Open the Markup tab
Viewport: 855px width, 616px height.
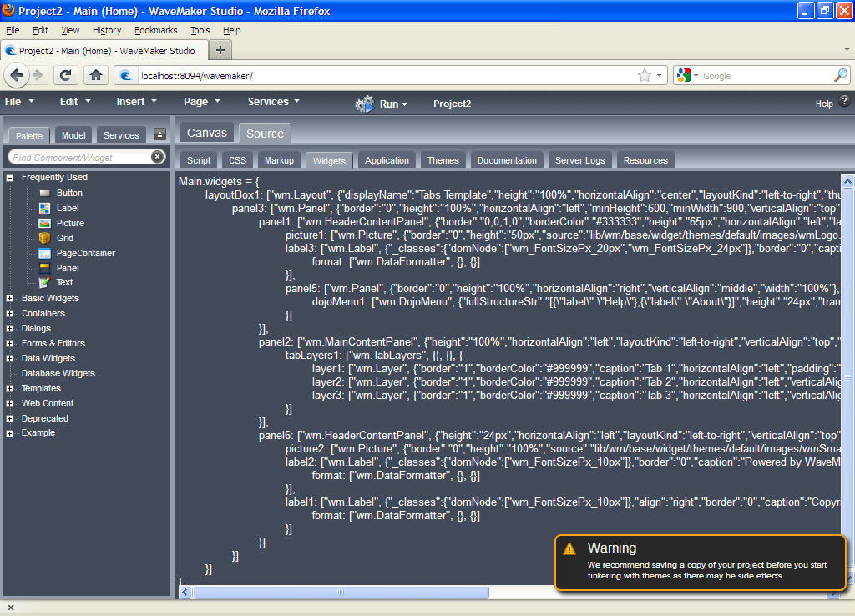coord(279,160)
